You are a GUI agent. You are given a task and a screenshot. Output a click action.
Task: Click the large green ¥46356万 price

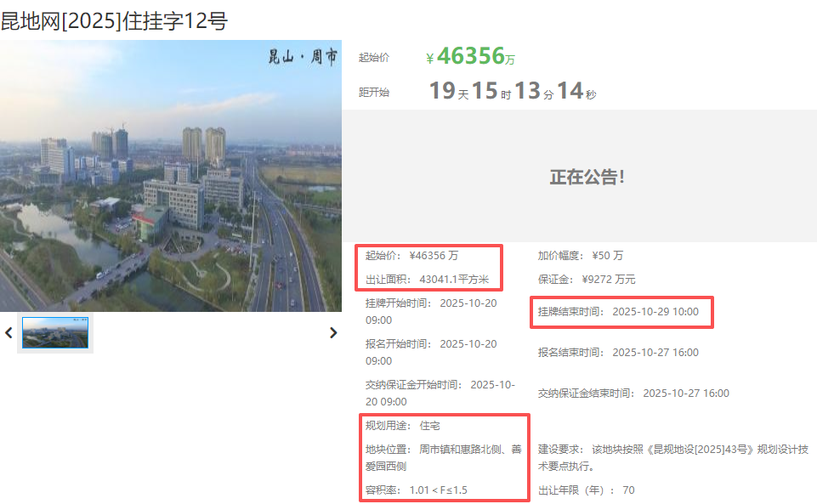[471, 57]
